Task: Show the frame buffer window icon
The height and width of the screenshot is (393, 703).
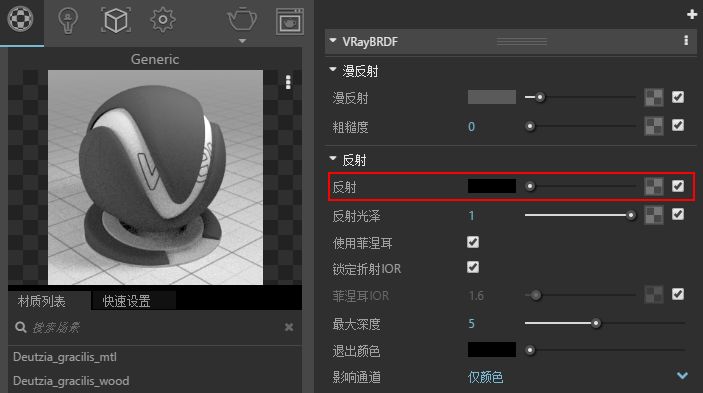Action: tap(290, 21)
